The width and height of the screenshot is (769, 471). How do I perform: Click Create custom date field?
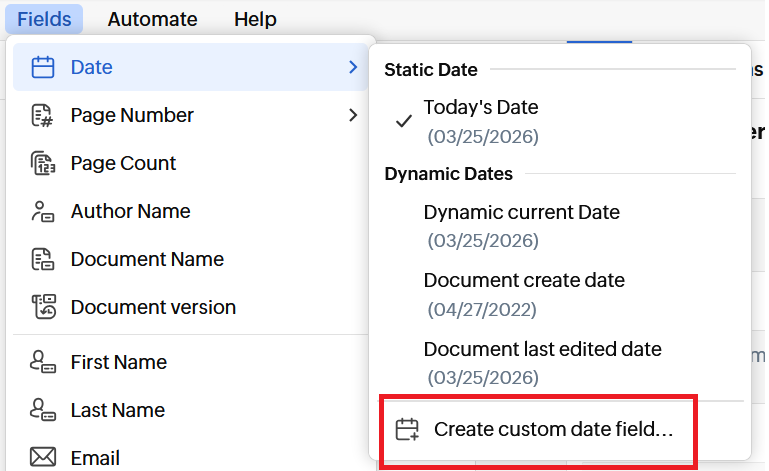coord(552,430)
